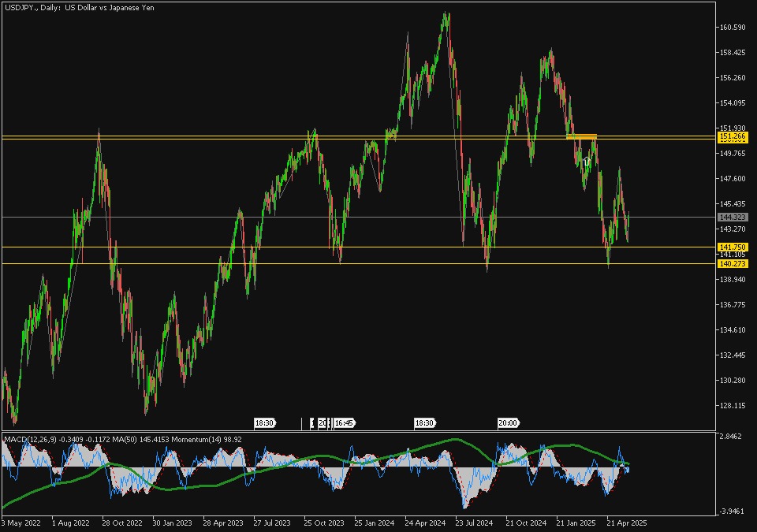Click the gray 144.323 current price label

[x=733, y=218]
